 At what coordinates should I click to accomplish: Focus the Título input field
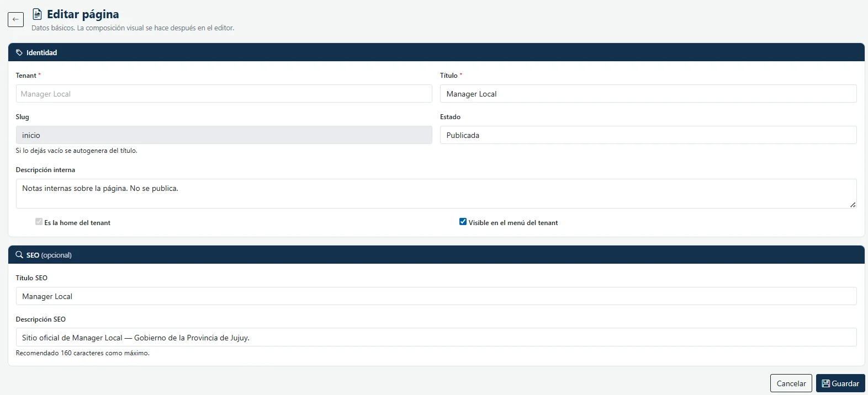click(x=648, y=94)
